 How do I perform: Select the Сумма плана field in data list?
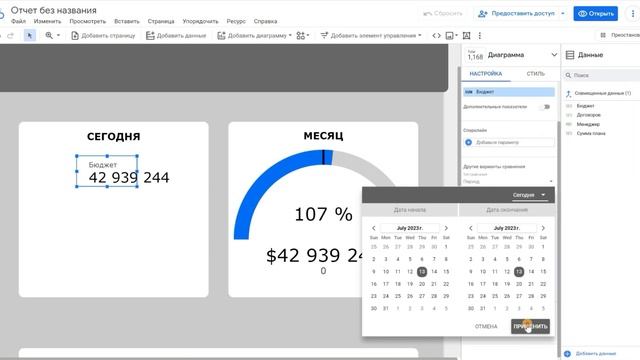point(591,133)
